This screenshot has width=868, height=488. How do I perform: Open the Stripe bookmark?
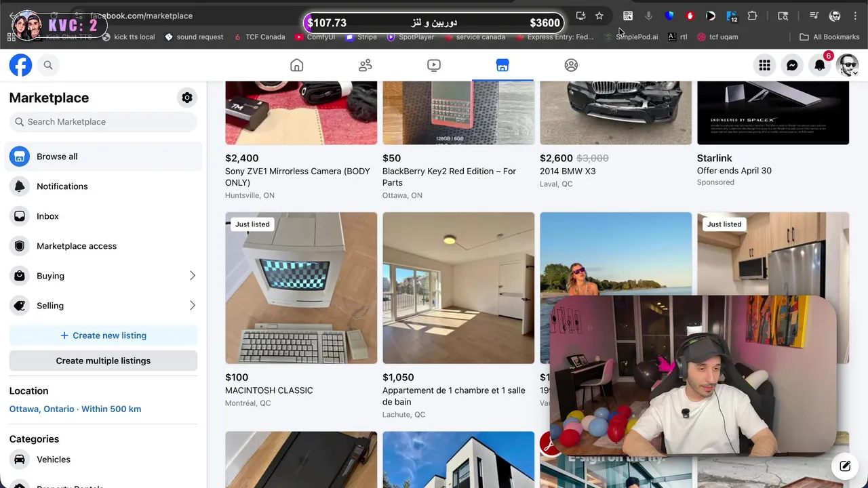361,37
